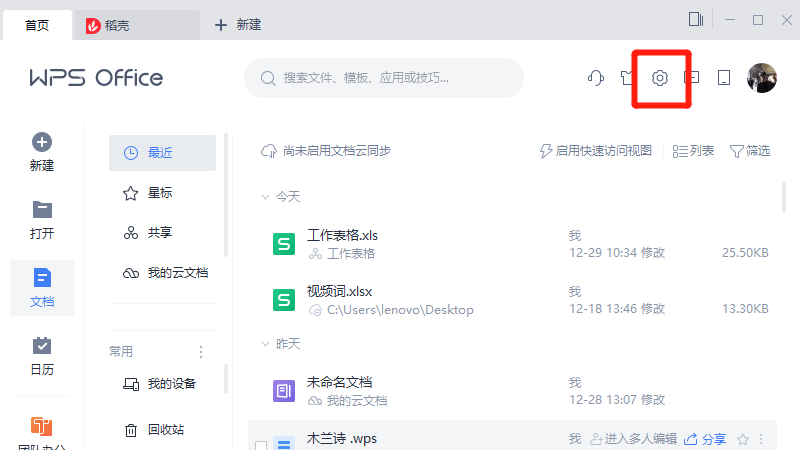Open the 打开 folder icon in sidebar

(x=42, y=210)
